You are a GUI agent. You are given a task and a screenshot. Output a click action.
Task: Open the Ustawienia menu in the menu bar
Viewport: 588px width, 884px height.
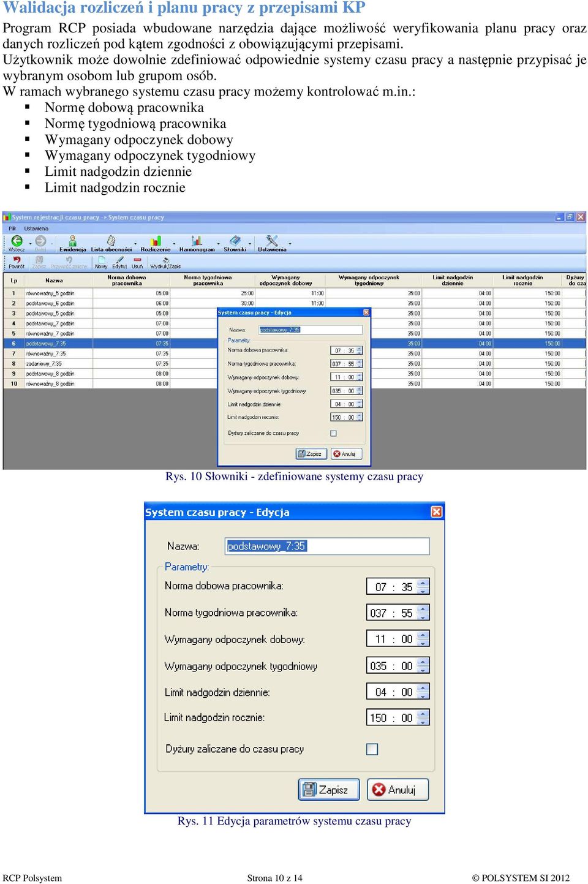pyautogui.click(x=36, y=229)
